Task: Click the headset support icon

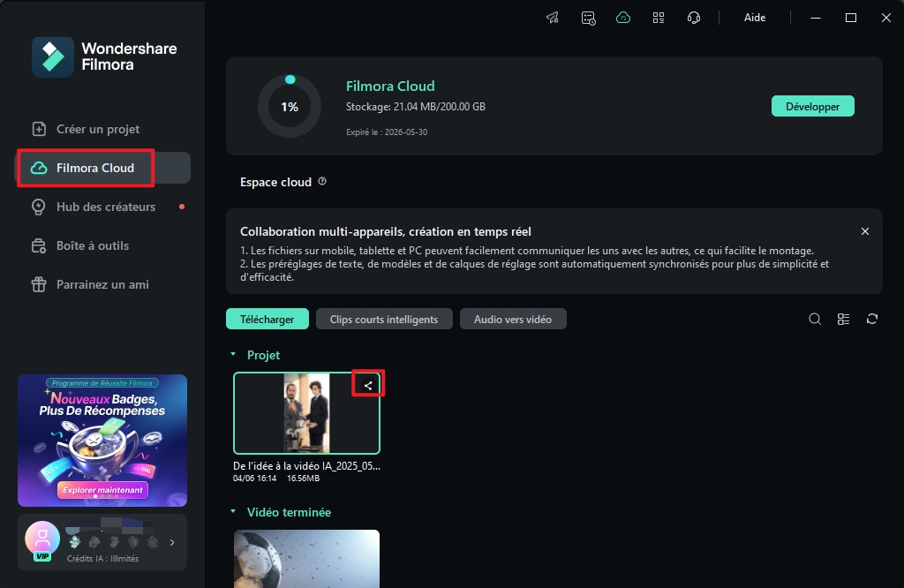Action: tap(694, 18)
